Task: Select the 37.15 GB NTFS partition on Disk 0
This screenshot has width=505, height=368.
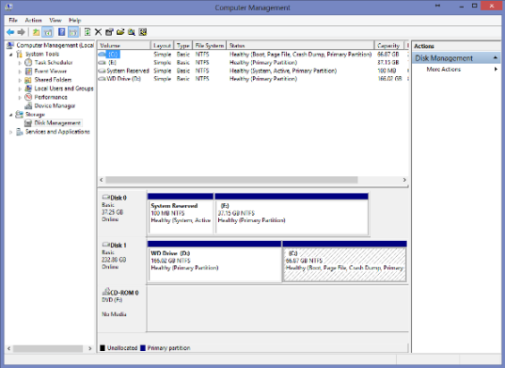Action: tap(292, 214)
